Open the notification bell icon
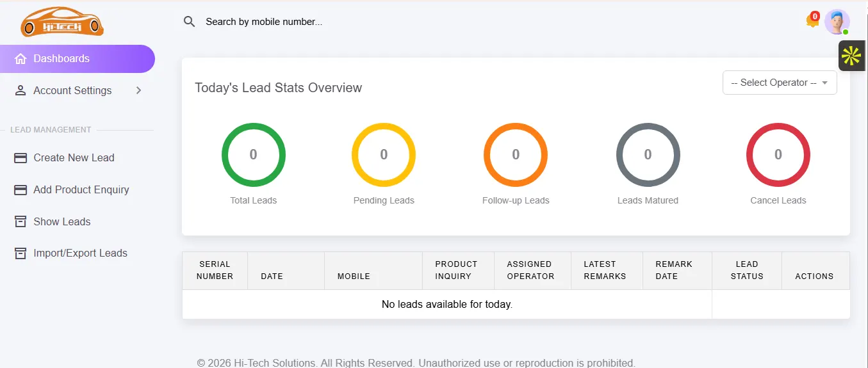 tap(812, 20)
